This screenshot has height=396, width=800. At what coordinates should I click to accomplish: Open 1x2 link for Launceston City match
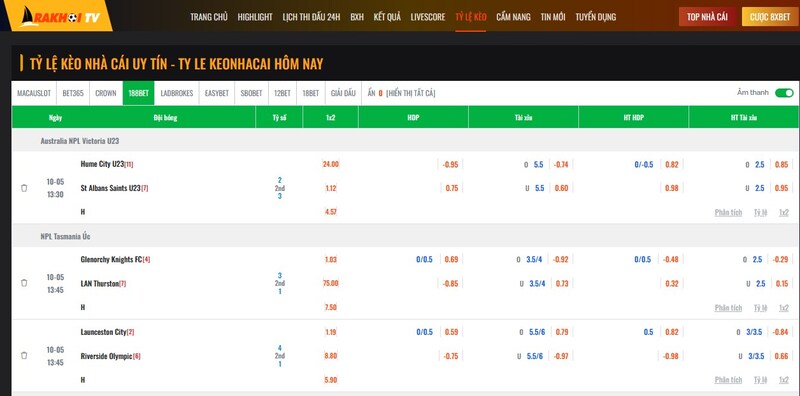pyautogui.click(x=783, y=380)
